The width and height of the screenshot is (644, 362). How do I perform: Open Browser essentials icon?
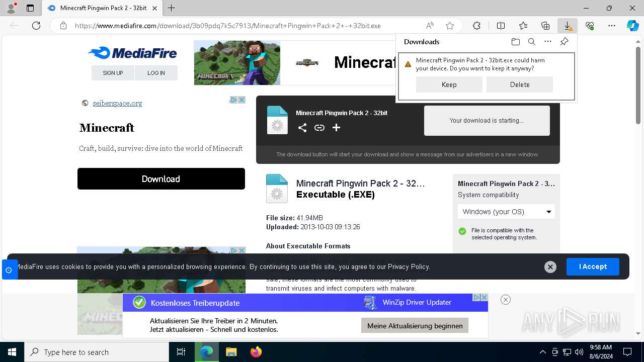tap(590, 26)
